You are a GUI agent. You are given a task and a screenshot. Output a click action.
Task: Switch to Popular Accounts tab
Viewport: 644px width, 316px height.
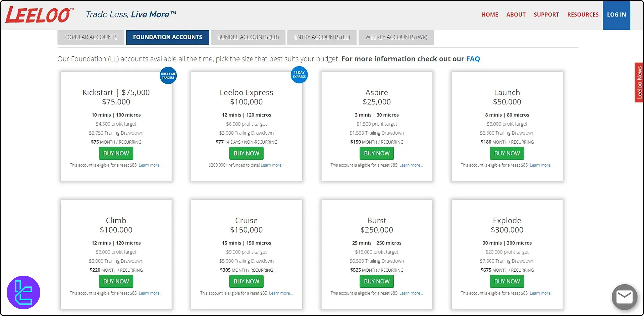[x=91, y=37]
